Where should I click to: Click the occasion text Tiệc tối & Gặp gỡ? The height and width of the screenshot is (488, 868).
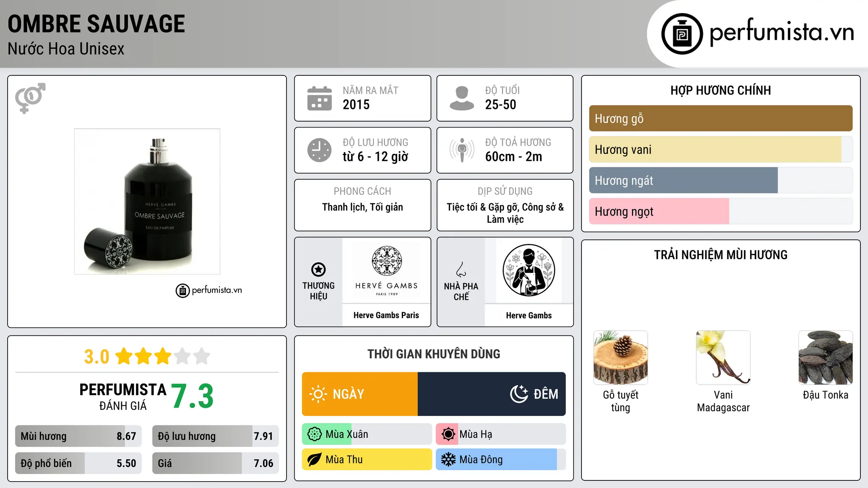[482, 207]
